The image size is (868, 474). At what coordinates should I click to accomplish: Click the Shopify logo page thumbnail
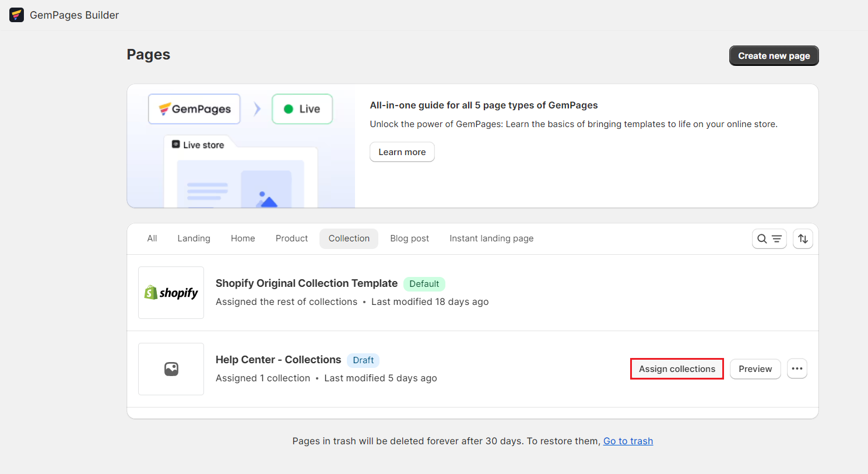tap(171, 292)
